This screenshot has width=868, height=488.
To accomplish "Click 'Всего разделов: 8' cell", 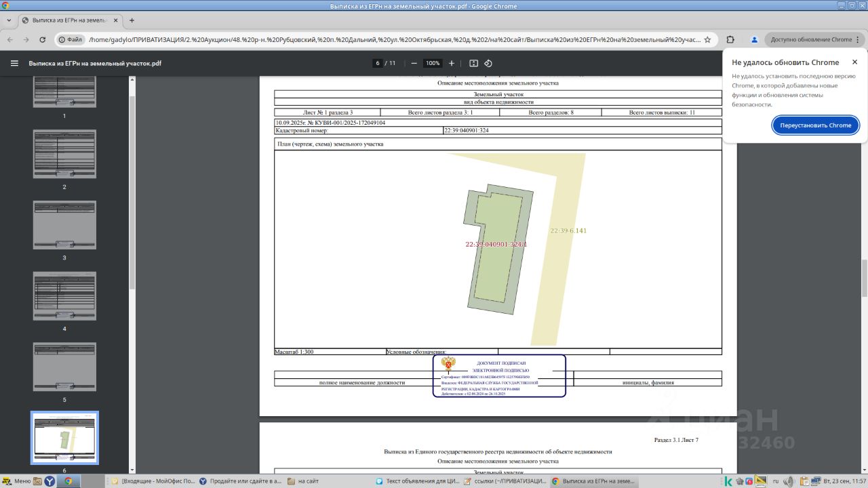I will 551,112.
